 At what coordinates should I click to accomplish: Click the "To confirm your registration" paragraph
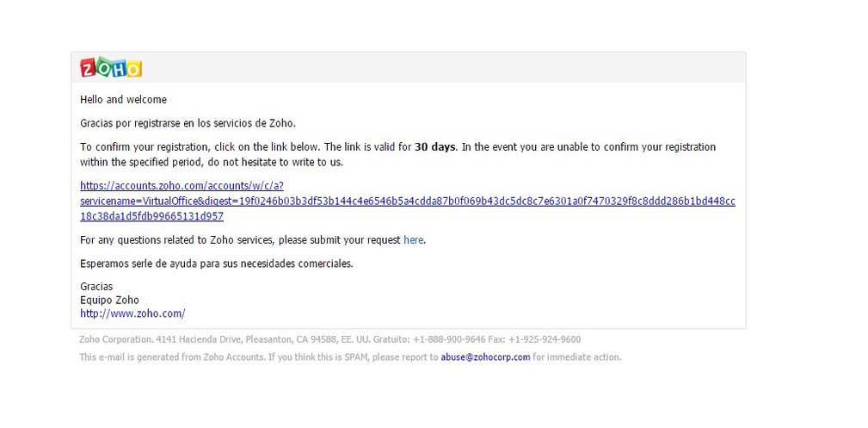point(397,155)
